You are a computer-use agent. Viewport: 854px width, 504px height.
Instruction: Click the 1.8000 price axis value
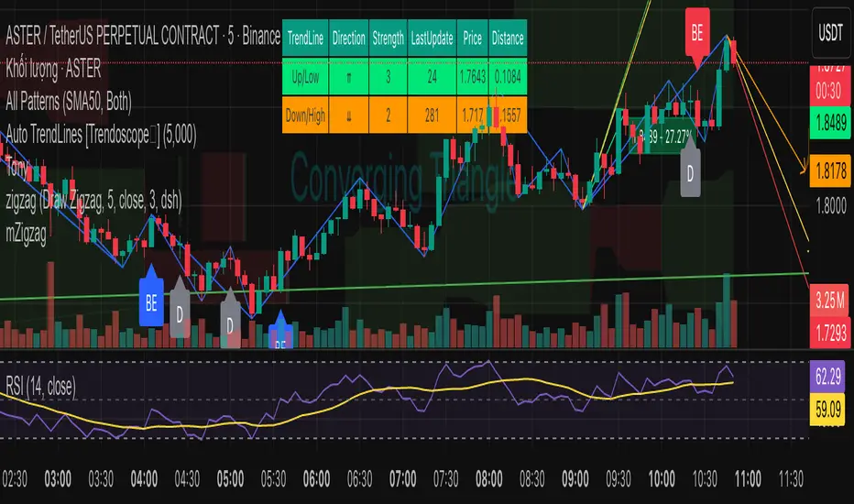(831, 206)
